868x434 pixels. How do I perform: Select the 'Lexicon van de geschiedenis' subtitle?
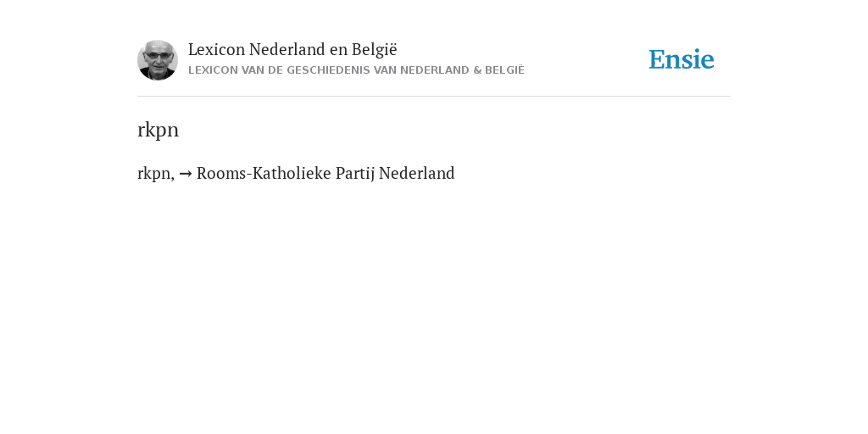[356, 70]
